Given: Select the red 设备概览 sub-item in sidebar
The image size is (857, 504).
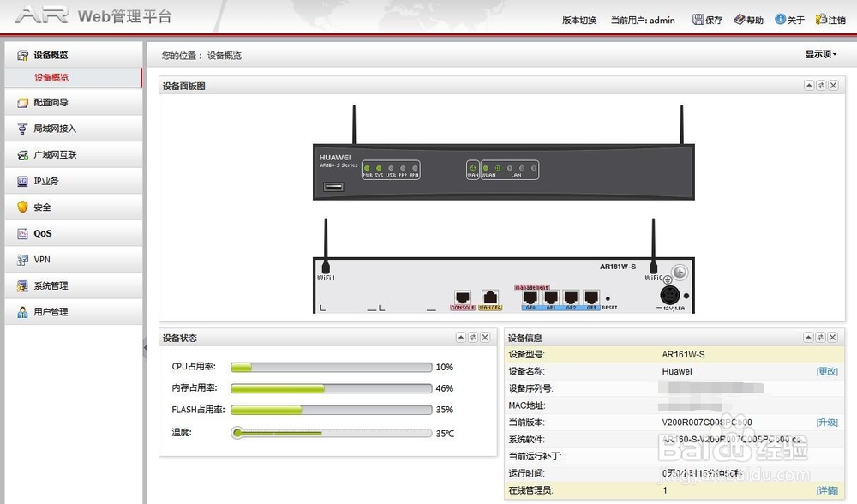Looking at the screenshot, I should click(73, 78).
